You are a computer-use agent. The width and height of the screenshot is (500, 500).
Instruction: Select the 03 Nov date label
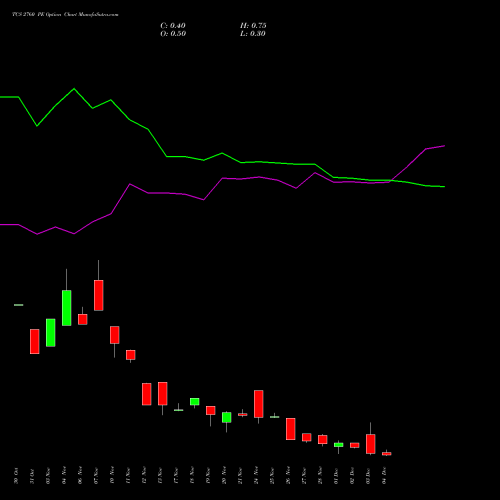[x=48, y=476]
